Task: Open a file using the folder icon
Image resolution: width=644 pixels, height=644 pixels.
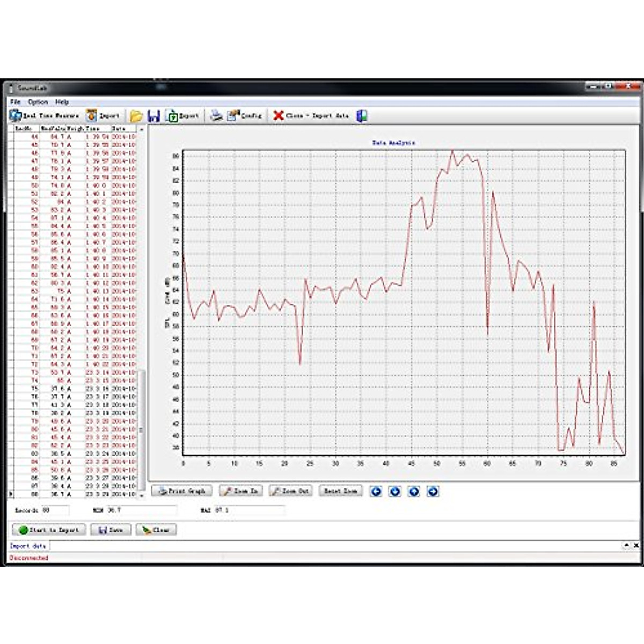Action: (135, 114)
